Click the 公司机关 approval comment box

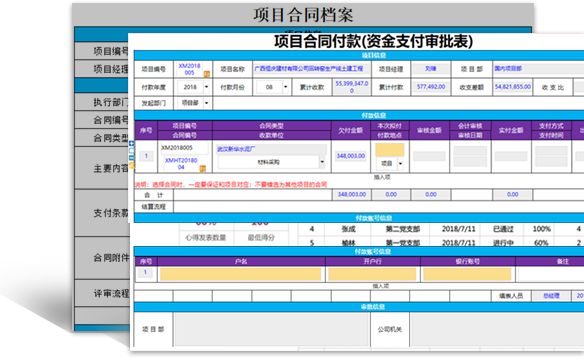click(x=498, y=329)
